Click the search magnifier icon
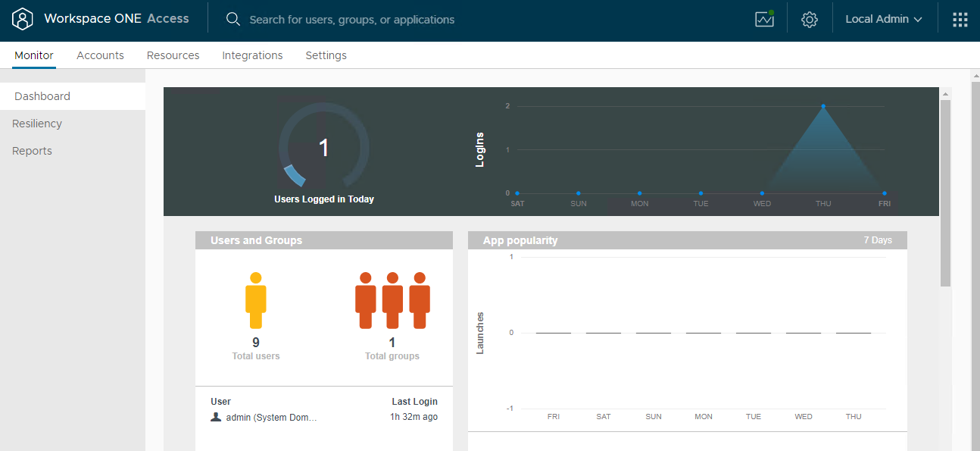The height and width of the screenshot is (451, 980). pos(233,19)
